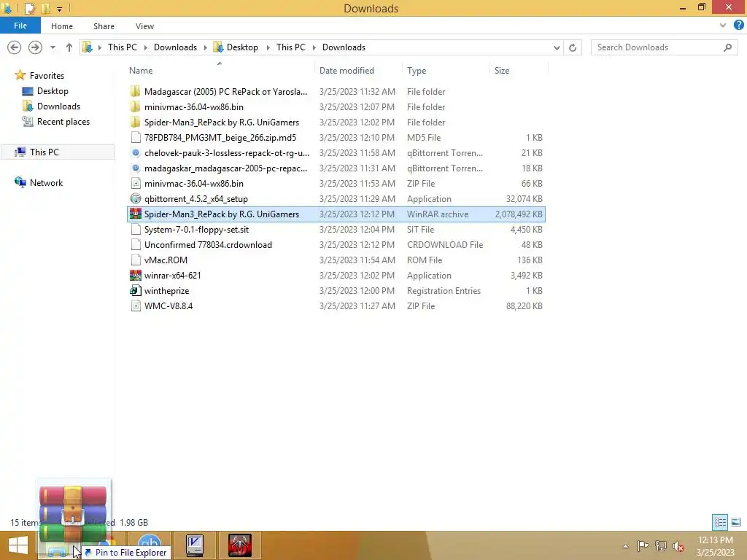Click Properties icon in Quick Access Toolbar
The image size is (747, 560).
30,8
